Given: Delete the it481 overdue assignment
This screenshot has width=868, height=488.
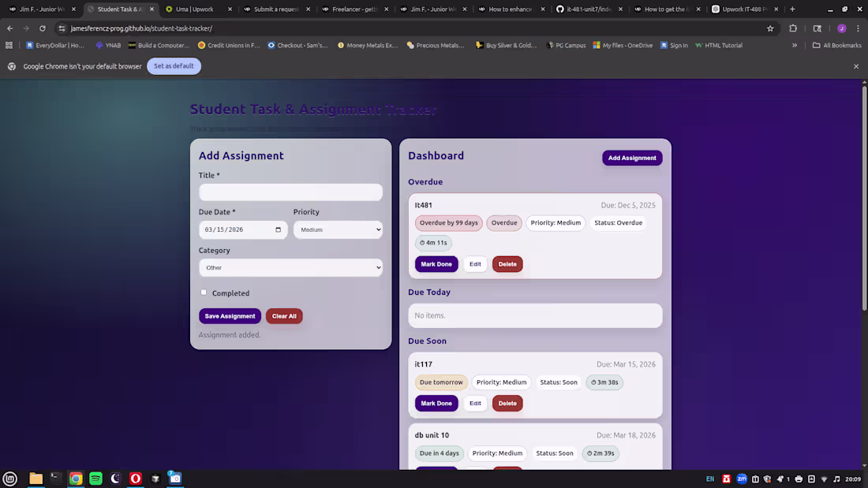Looking at the screenshot, I should [507, 263].
